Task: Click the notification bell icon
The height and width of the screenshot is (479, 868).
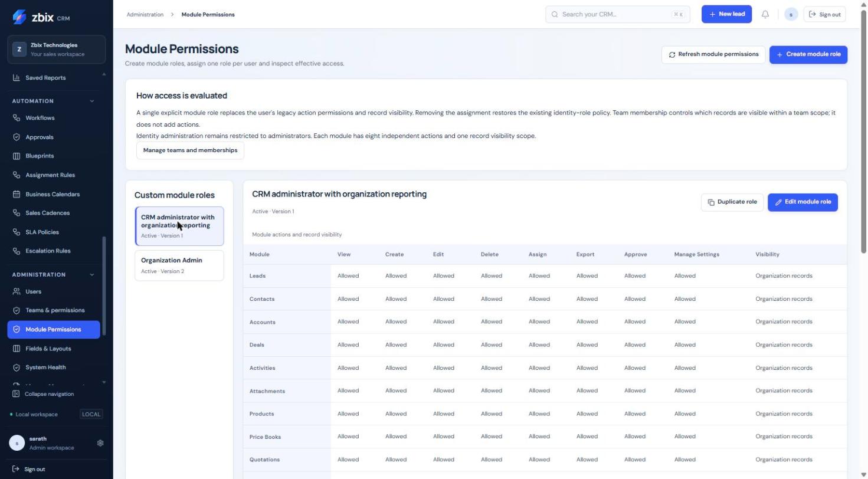Action: [765, 14]
